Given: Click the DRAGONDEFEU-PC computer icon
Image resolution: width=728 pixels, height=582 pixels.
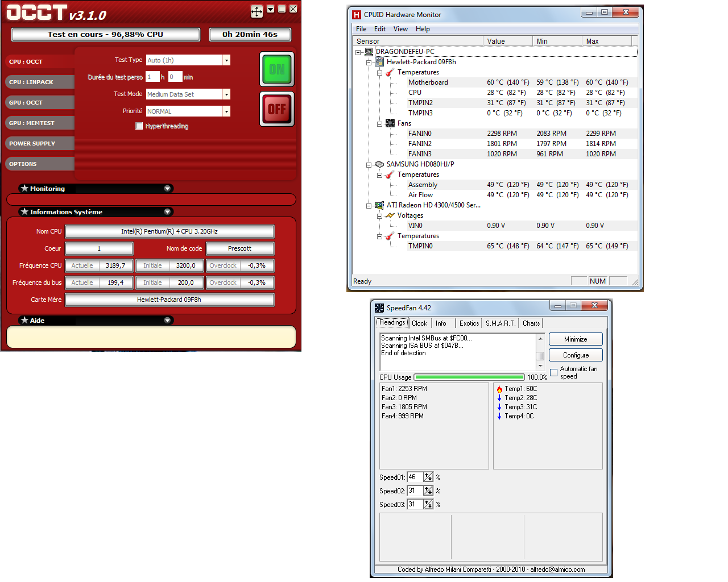Looking at the screenshot, I should [369, 52].
